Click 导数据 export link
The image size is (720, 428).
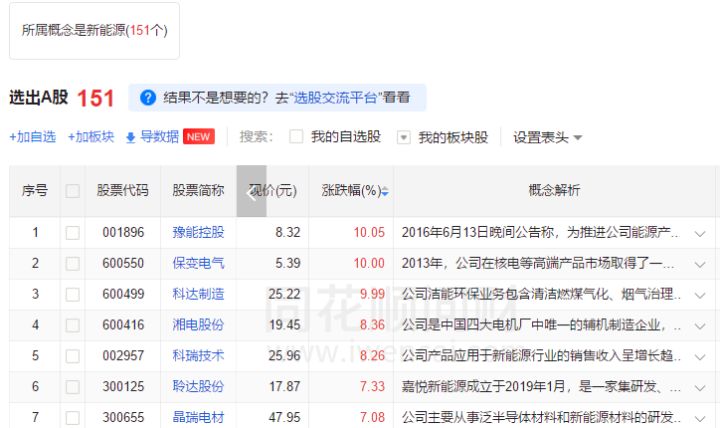pos(159,137)
